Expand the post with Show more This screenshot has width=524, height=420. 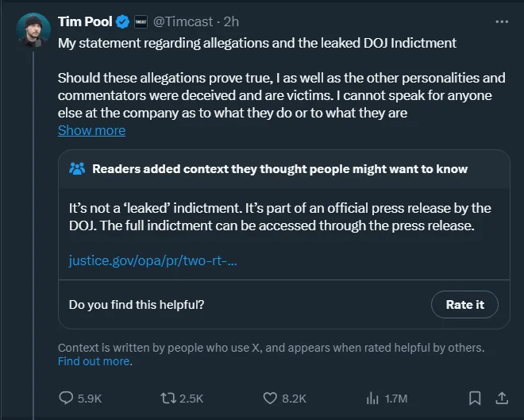pos(91,130)
